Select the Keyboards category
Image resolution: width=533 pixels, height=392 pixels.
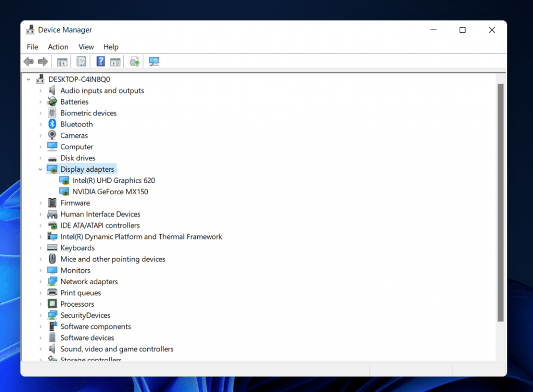(78, 248)
